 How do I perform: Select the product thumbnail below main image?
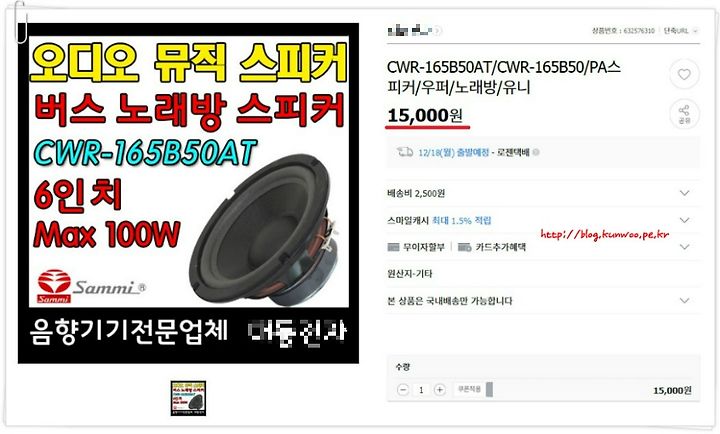(x=188, y=398)
